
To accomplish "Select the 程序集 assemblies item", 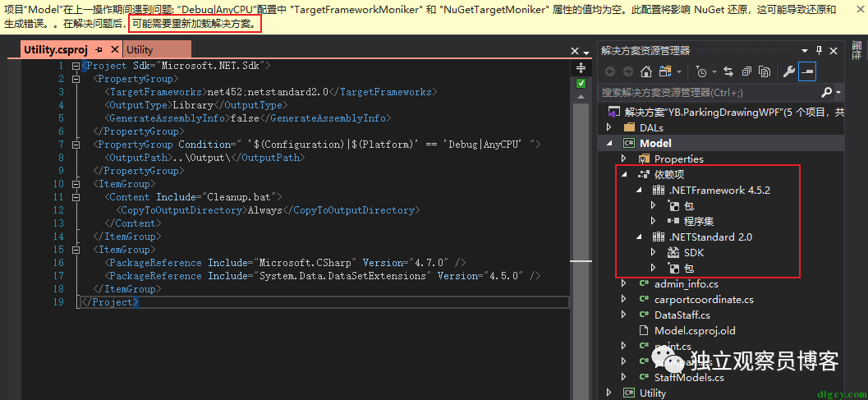I will click(x=699, y=222).
